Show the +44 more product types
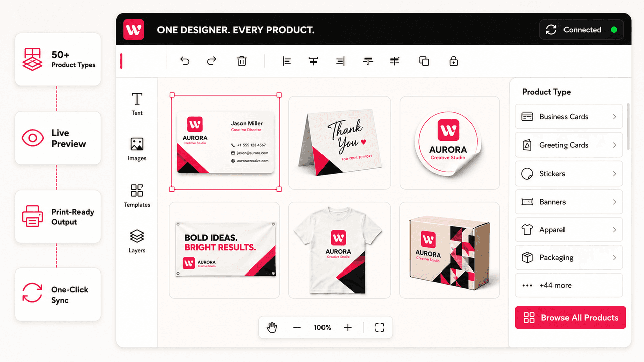 pyautogui.click(x=569, y=285)
